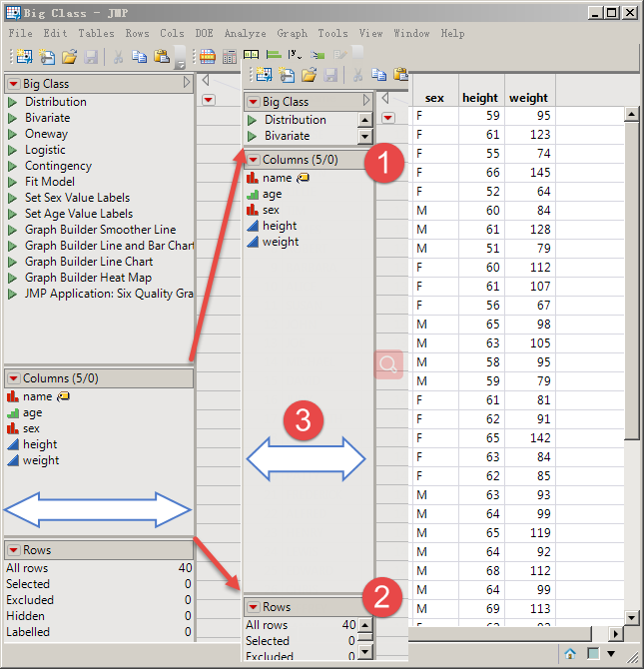The width and height of the screenshot is (644, 669).
Task: Click the weight cell showing 145
Action: click(x=530, y=173)
